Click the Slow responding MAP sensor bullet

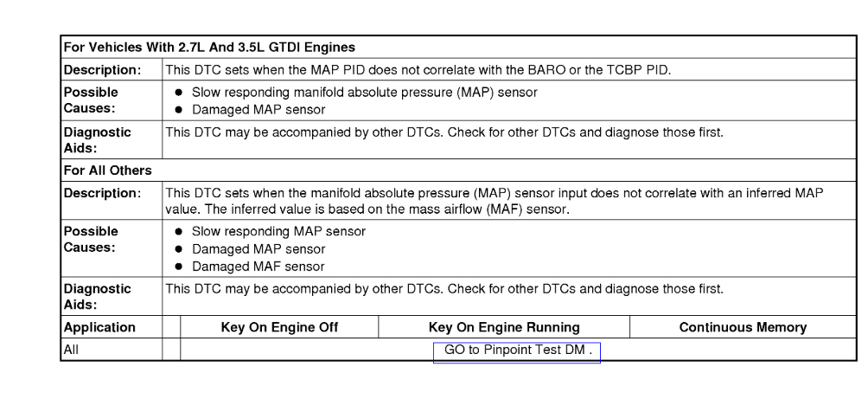coord(278,231)
